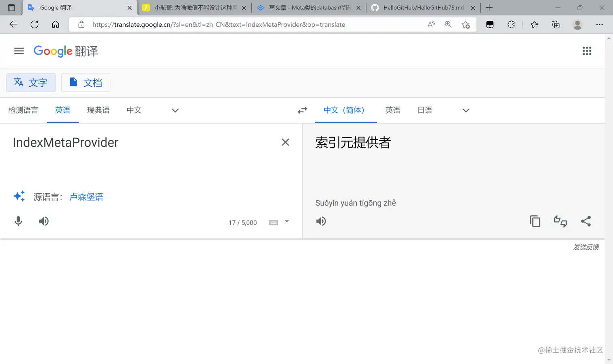Open the read aloud feature
The image size is (613, 364).
pyautogui.click(x=431, y=24)
